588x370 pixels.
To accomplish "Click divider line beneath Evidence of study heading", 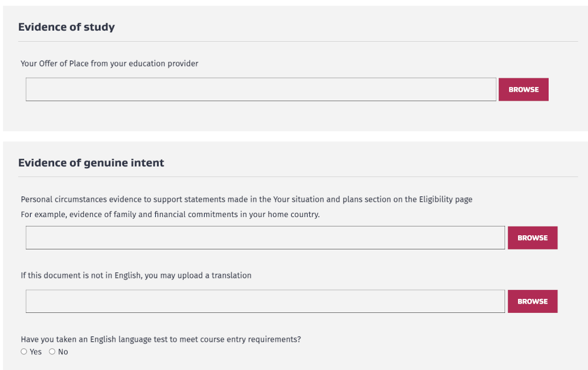I will 298,42.
